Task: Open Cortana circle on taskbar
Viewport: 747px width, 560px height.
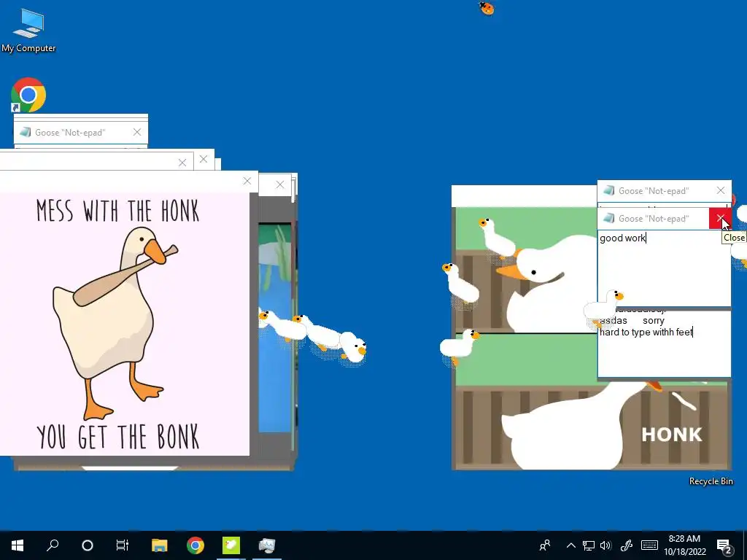Action: (88, 545)
